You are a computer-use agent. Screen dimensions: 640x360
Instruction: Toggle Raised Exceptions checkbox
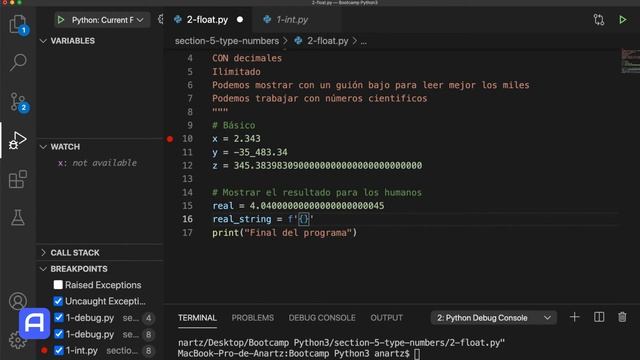tap(58, 284)
